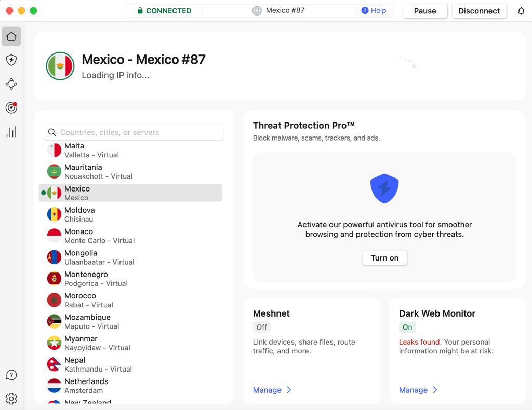Click chevron next to Dark Web Manage

click(x=435, y=390)
